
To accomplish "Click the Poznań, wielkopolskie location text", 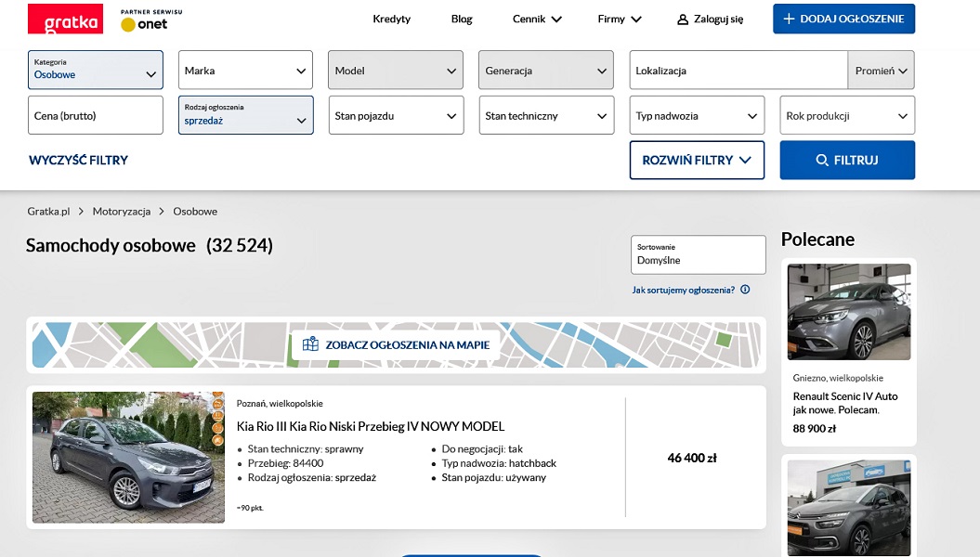I will click(280, 404).
